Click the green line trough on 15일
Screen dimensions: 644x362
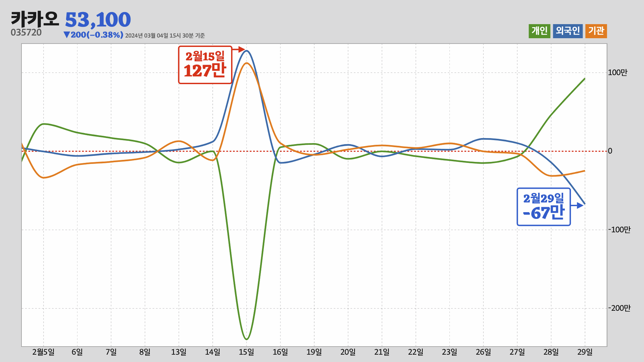click(x=247, y=339)
